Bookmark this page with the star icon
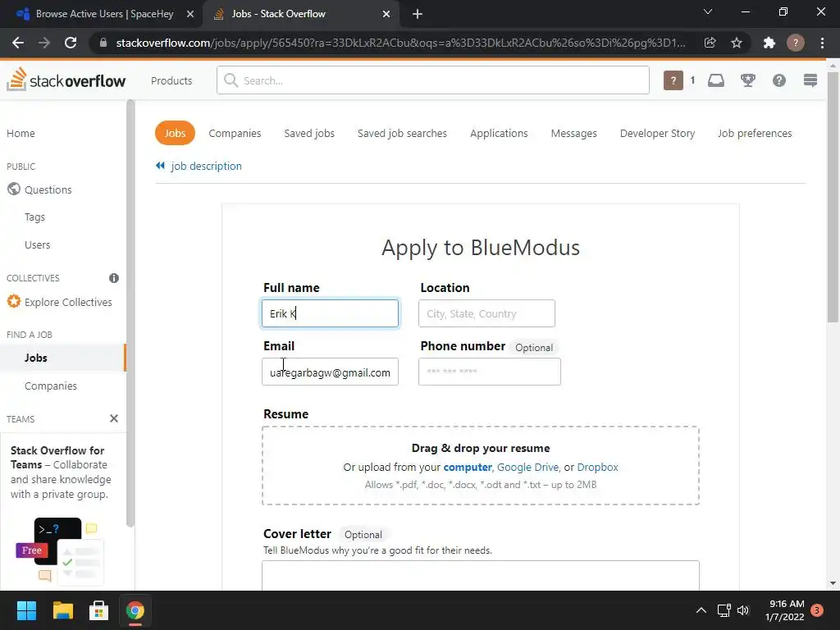Screen dimensions: 840x630 (x=737, y=43)
